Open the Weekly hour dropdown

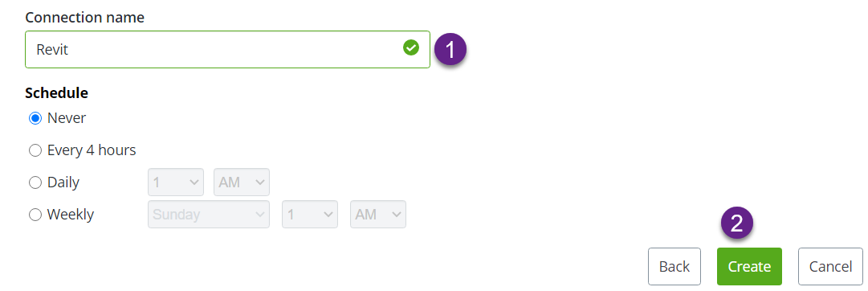click(x=310, y=215)
